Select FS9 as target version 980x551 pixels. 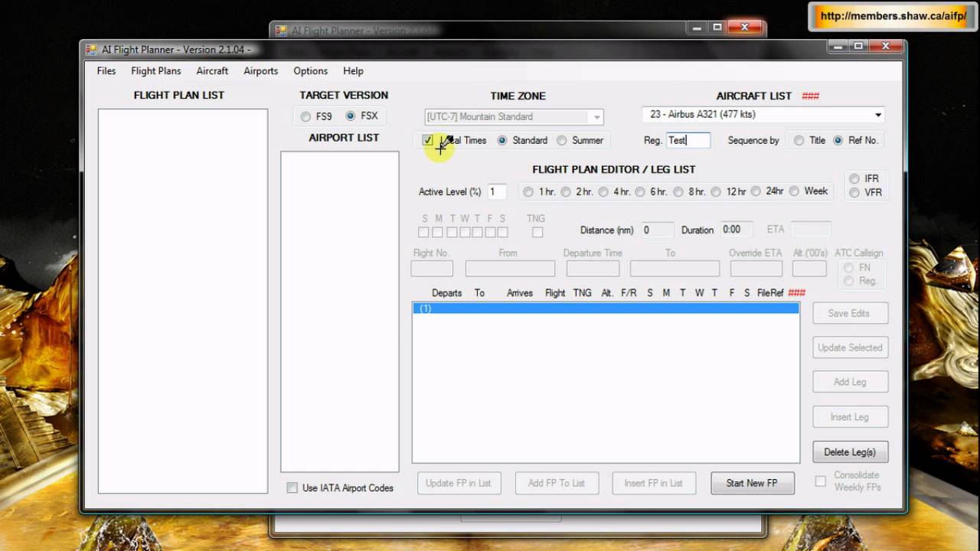(306, 116)
